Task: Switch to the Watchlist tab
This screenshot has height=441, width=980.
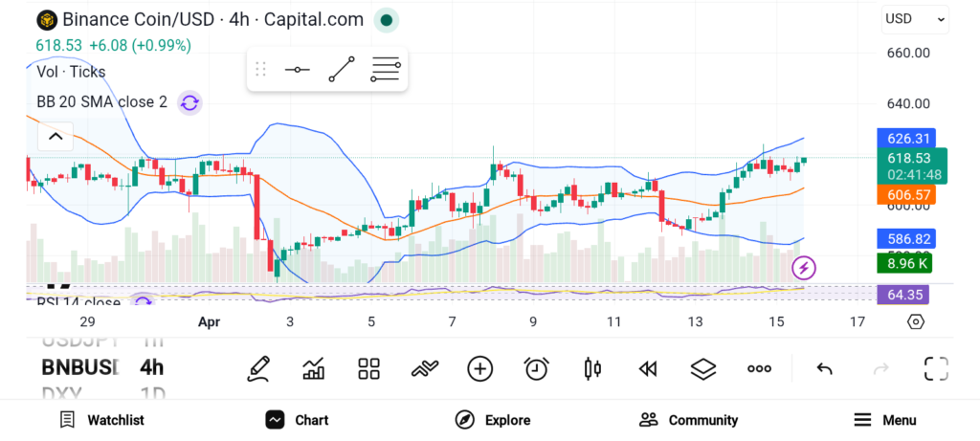Action: (x=101, y=420)
